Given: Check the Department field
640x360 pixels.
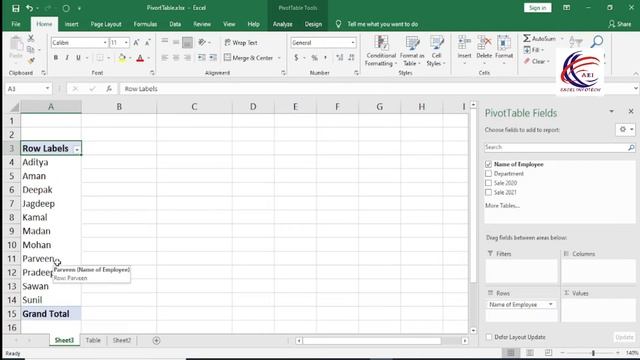Looking at the screenshot, I should pos(488,173).
